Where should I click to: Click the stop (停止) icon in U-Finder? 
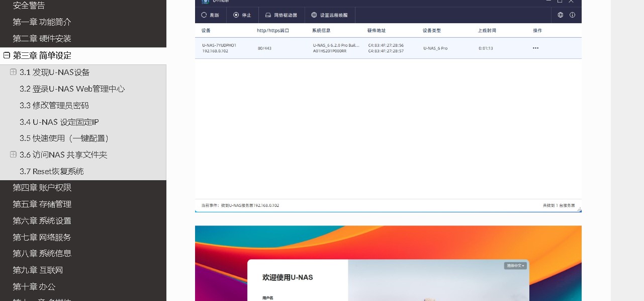coord(236,15)
